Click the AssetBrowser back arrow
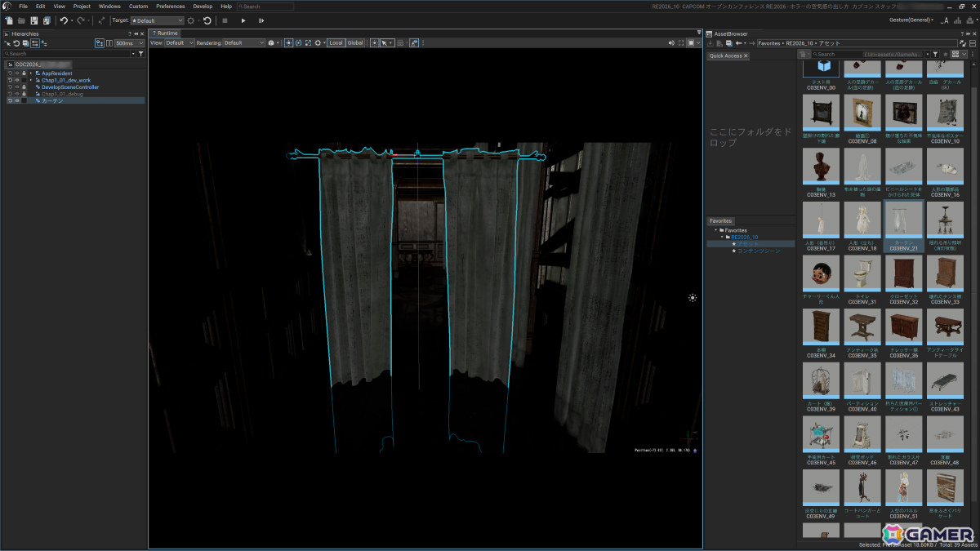980x551 pixels. pos(738,43)
